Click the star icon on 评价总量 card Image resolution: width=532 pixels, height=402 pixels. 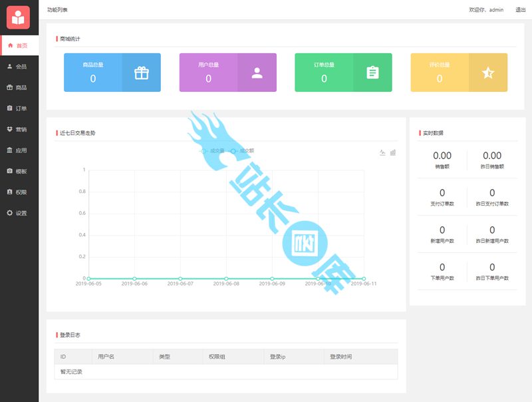click(x=487, y=73)
